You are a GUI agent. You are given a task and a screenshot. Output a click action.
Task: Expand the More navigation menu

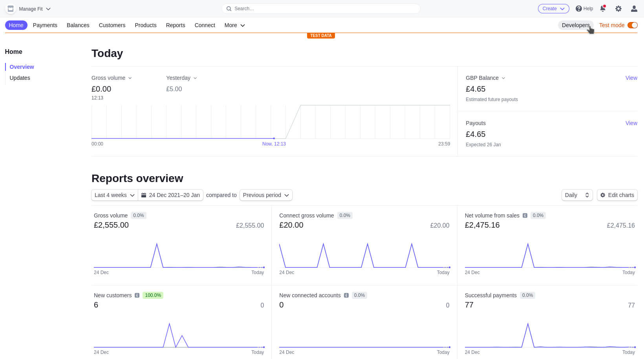coord(234,25)
